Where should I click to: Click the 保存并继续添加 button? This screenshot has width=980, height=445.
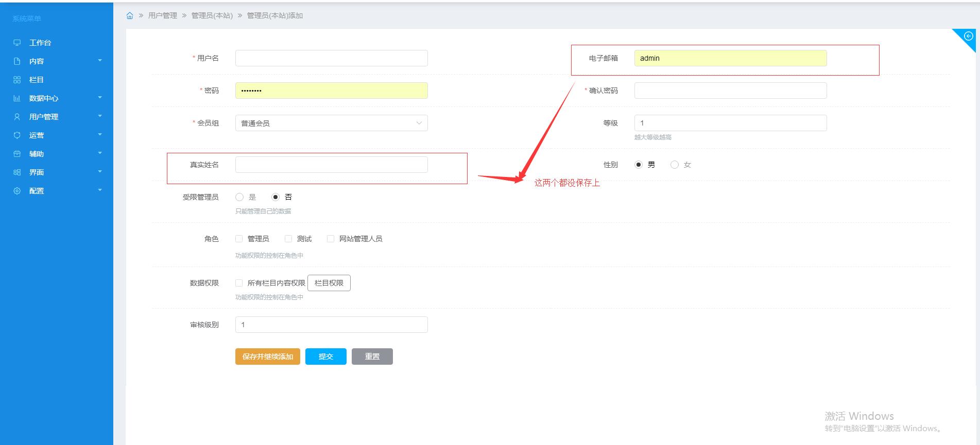[268, 357]
